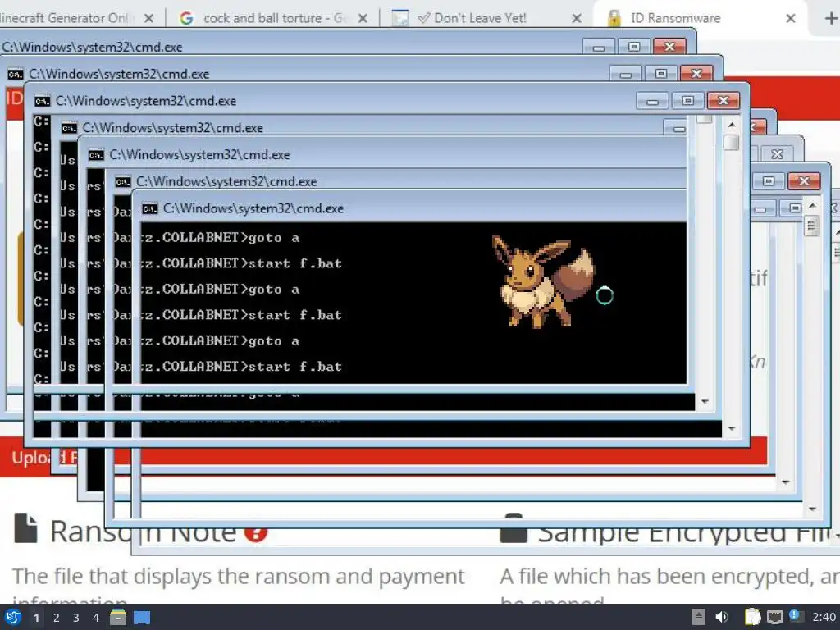840x630 pixels.
Task: Click the scrollbar thumb in the third-from-back cmd window
Action: (x=731, y=143)
